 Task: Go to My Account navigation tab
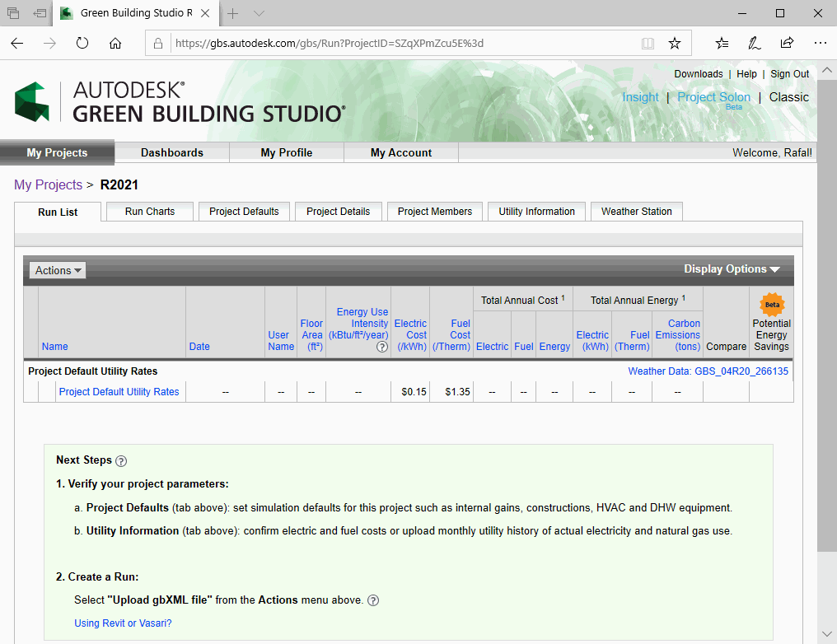(401, 152)
